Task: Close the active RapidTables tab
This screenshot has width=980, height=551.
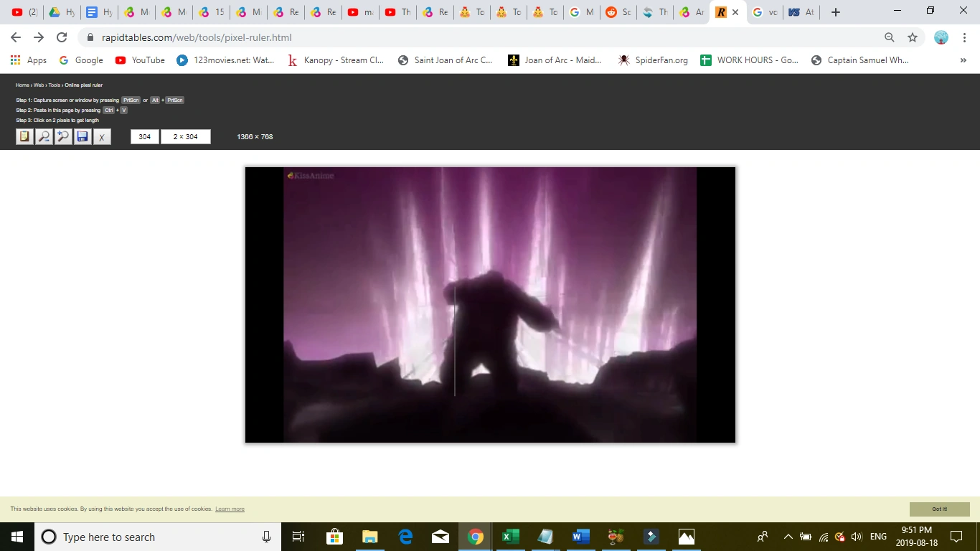Action: (x=735, y=12)
